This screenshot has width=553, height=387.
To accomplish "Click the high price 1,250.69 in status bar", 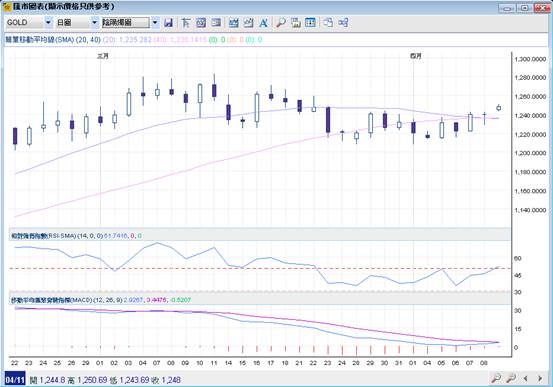I will [92, 380].
